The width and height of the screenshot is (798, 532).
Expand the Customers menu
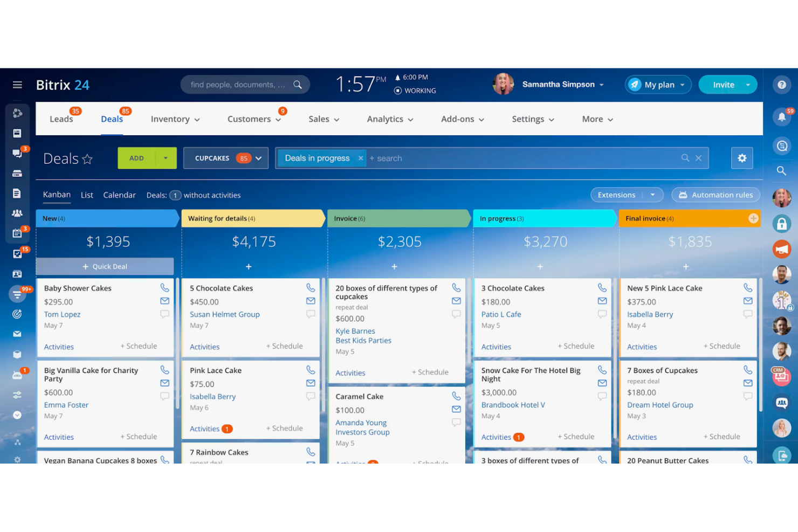coord(254,119)
